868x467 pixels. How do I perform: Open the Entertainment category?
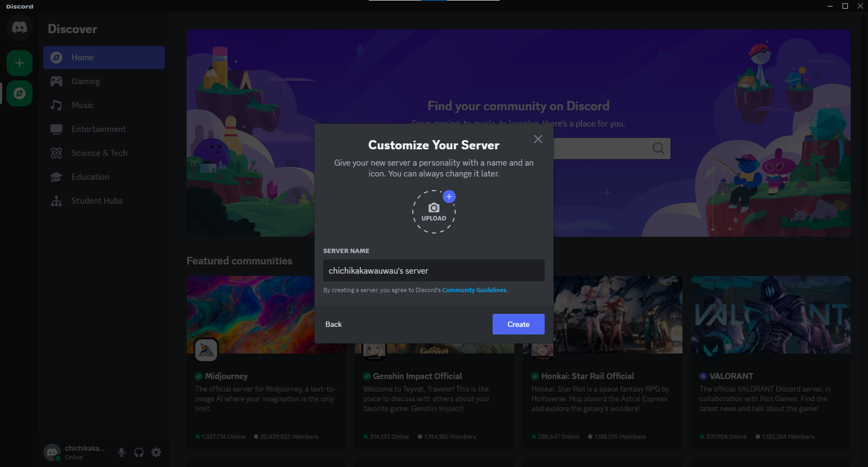point(104,129)
